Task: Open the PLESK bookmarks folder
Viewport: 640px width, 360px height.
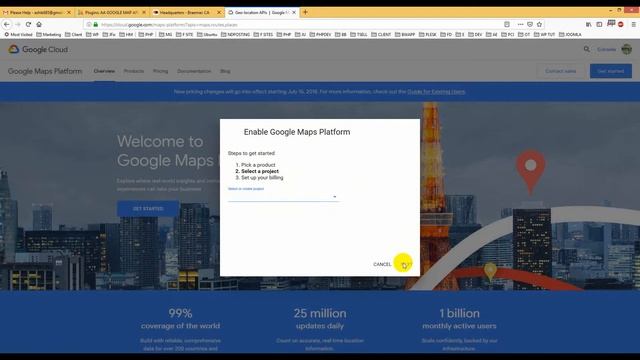Action: click(428, 35)
